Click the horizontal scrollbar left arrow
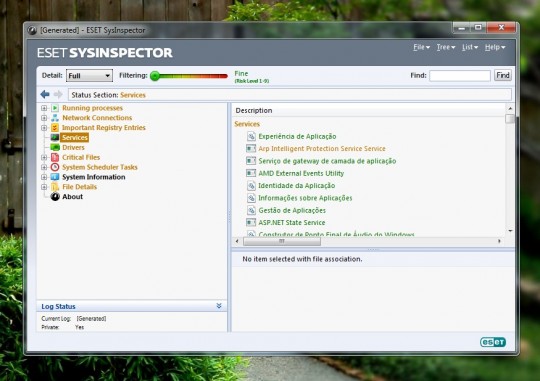This screenshot has width=540, height=381. pyautogui.click(x=237, y=241)
